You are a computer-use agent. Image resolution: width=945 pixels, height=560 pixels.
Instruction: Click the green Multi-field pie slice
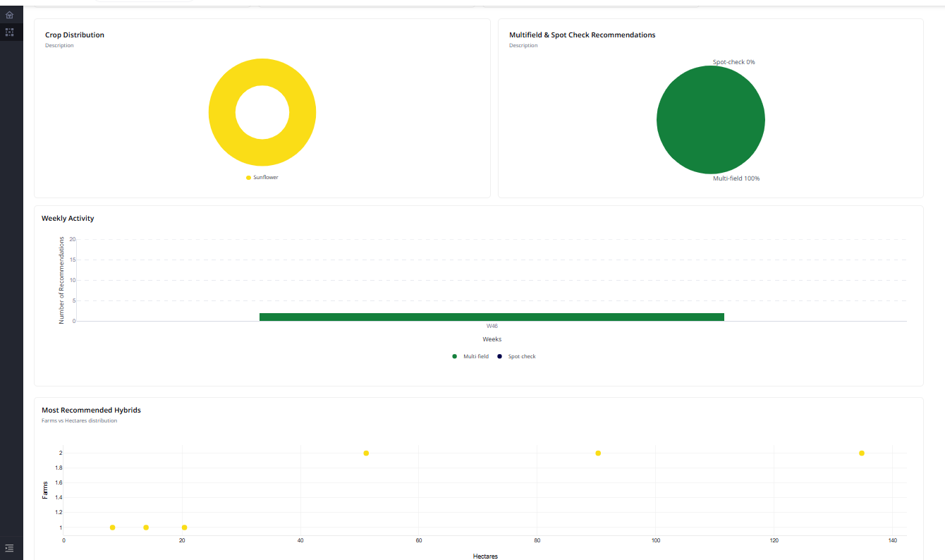(710, 120)
